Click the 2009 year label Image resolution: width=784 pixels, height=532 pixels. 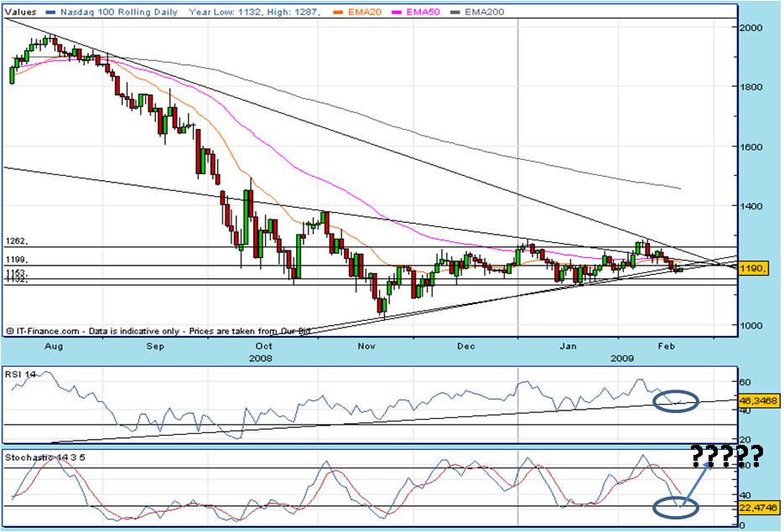622,359
